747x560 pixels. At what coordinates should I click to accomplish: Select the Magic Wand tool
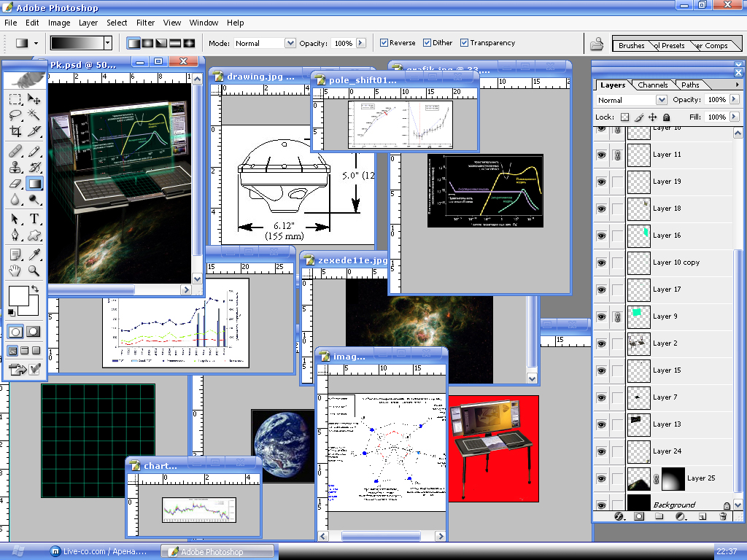[34, 115]
